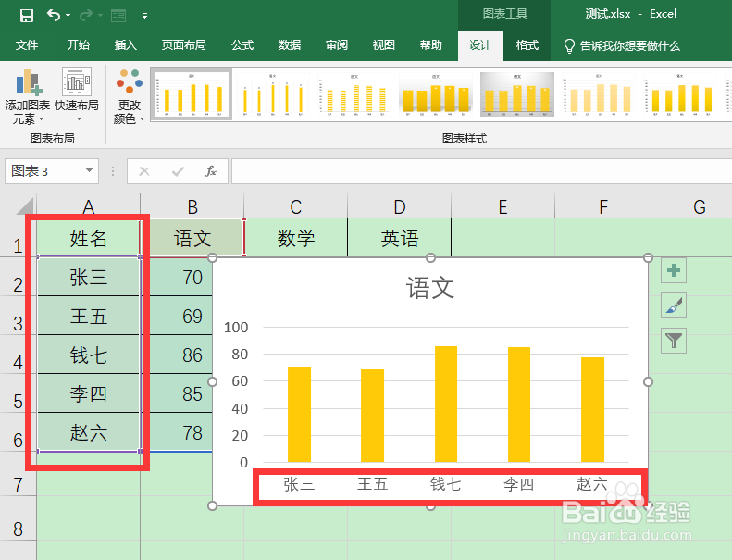Screen dimensions: 732x560
Task: Click the 数学 header cell
Action: pyautogui.click(x=296, y=238)
